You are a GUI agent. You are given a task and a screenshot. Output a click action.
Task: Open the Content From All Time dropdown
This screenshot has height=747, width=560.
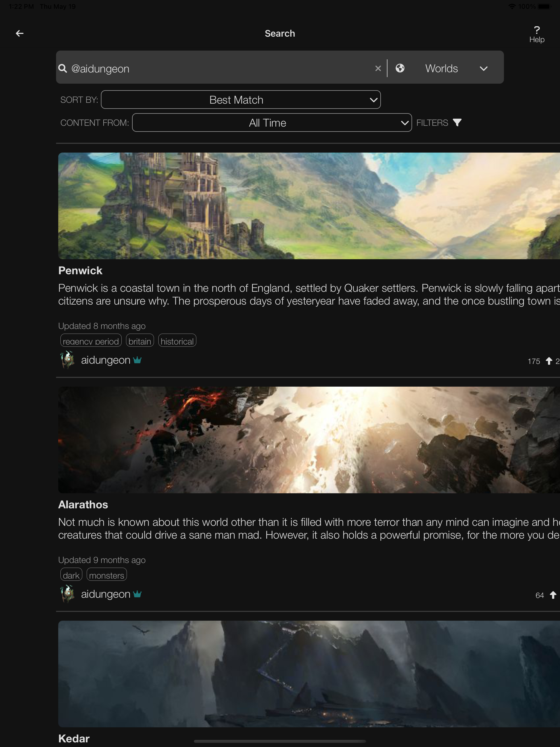[x=272, y=122]
